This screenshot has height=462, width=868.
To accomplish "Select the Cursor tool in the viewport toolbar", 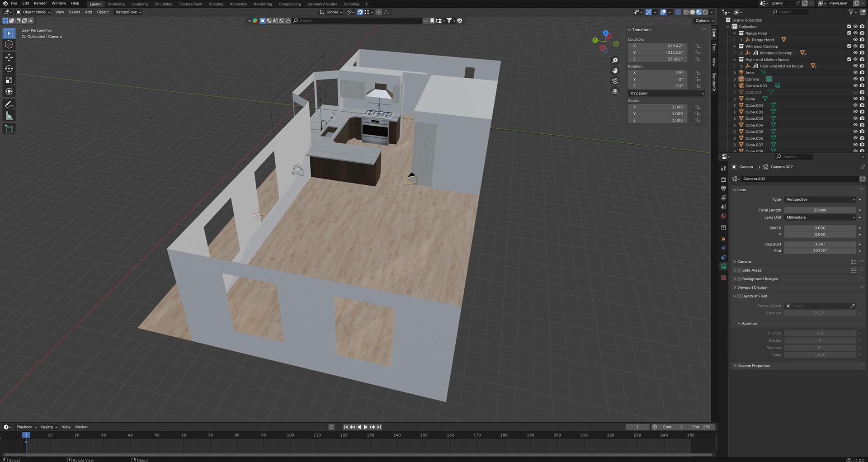I will [9, 44].
